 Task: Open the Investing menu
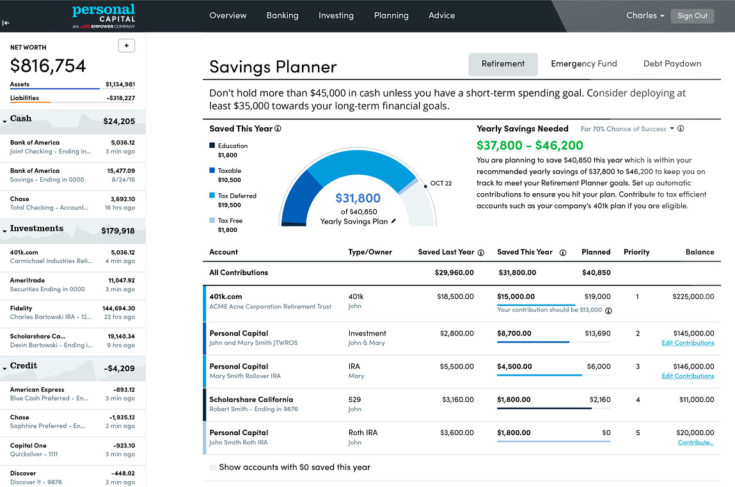pos(336,15)
